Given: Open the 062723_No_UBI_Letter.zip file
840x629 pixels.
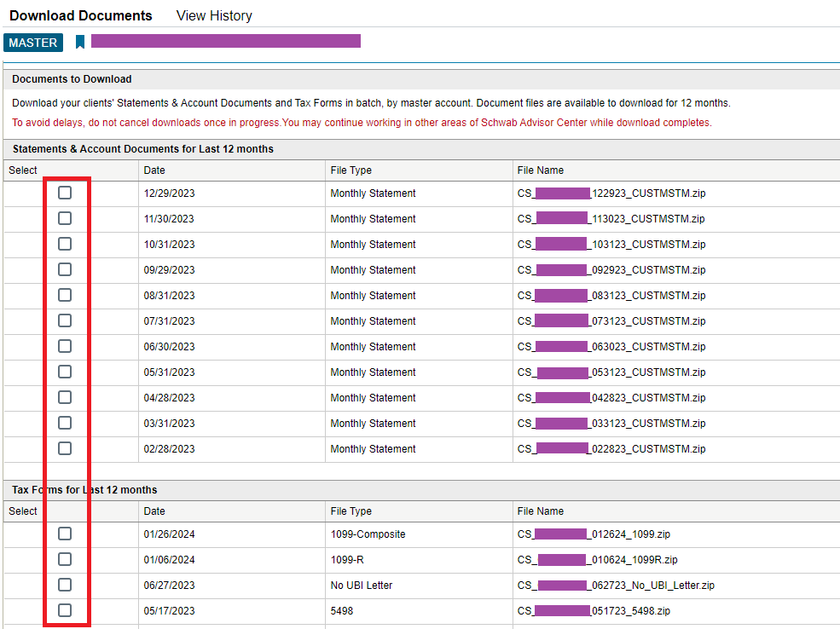Looking at the screenshot, I should [616, 586].
